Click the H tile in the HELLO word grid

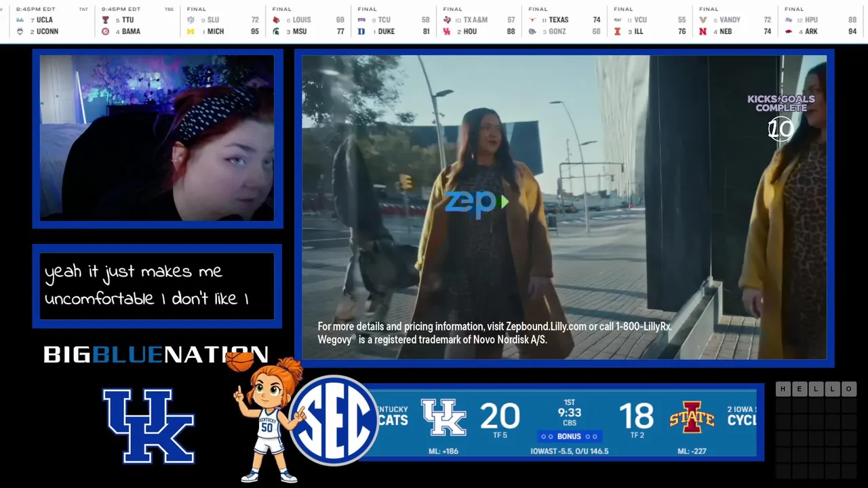click(x=783, y=388)
